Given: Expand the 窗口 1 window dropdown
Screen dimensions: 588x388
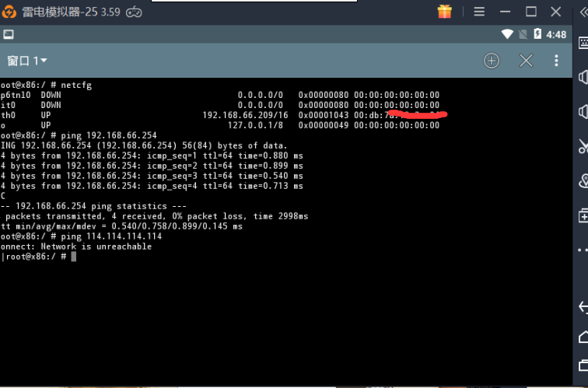Looking at the screenshot, I should pyautogui.click(x=27, y=61).
